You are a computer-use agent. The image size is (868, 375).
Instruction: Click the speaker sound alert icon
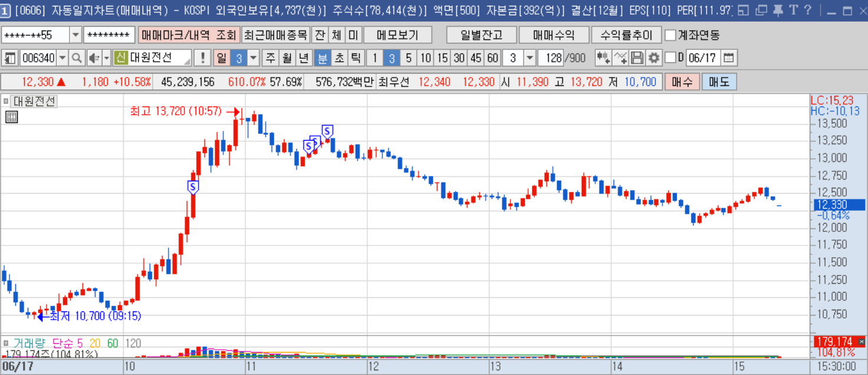[94, 58]
